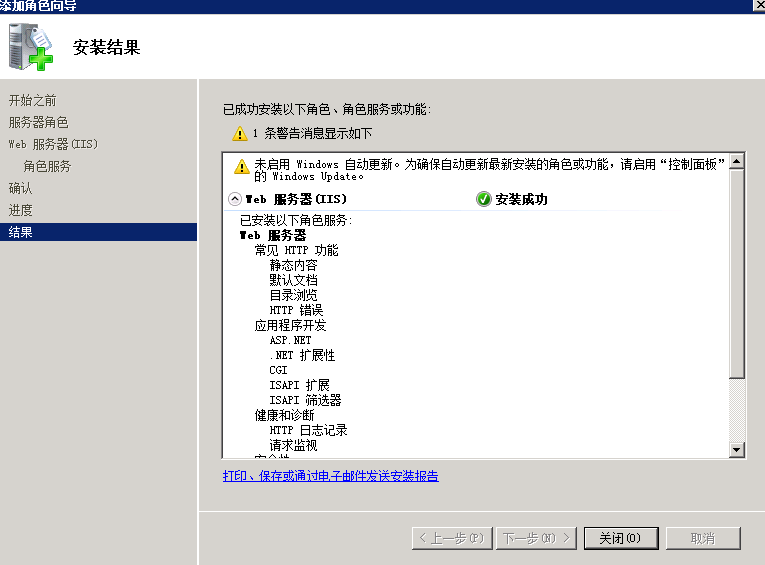The image size is (765, 565).
Task: Select 开始之前 step in sidebar
Action: 33,100
